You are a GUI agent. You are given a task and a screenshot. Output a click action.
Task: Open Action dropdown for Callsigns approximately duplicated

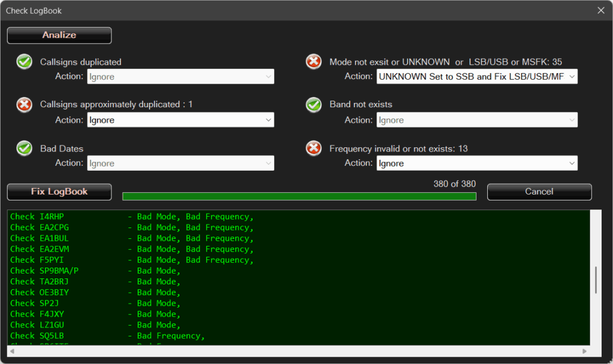tap(180, 120)
